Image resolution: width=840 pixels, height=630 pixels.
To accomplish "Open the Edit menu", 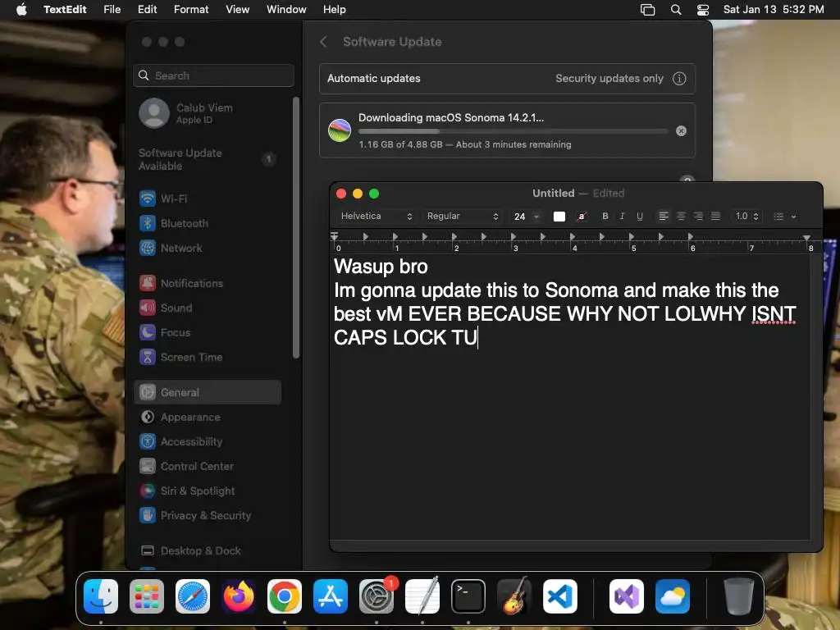I will (148, 9).
